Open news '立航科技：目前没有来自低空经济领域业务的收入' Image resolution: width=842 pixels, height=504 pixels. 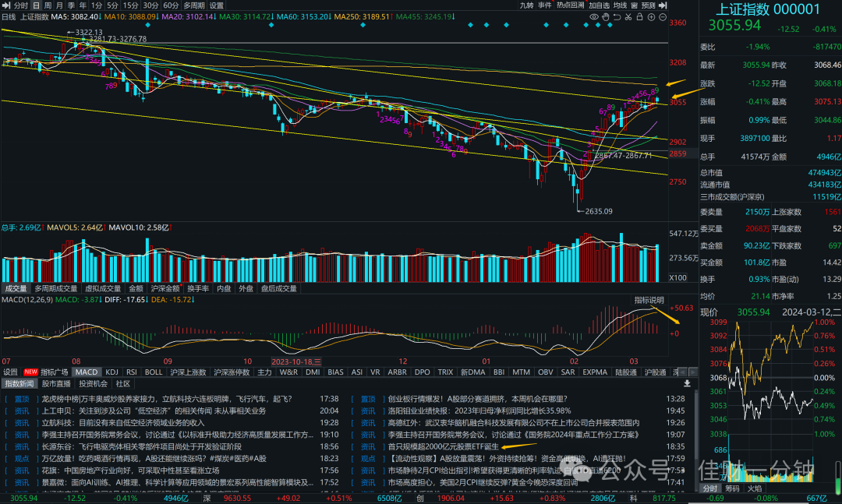click(x=123, y=422)
